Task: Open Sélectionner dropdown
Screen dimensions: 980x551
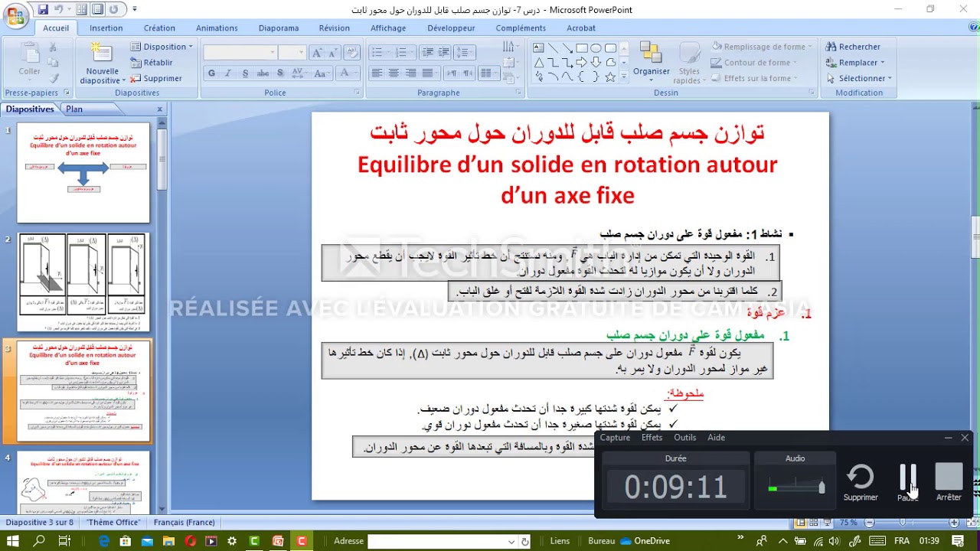Action: coord(859,78)
